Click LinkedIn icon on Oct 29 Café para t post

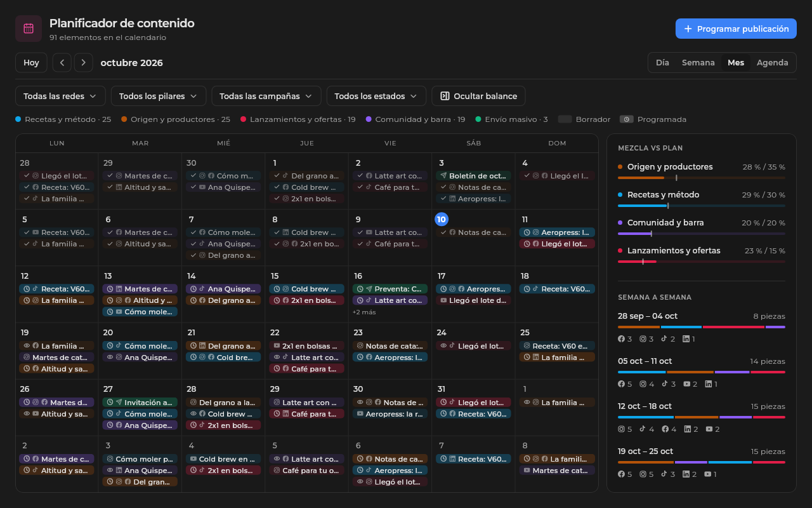(285, 414)
